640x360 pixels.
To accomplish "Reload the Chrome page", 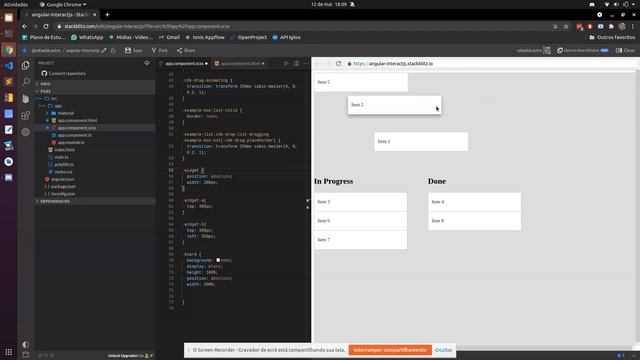I will 46,26.
